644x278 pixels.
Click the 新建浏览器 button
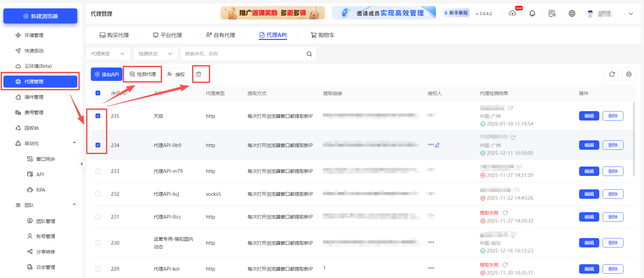(40, 16)
